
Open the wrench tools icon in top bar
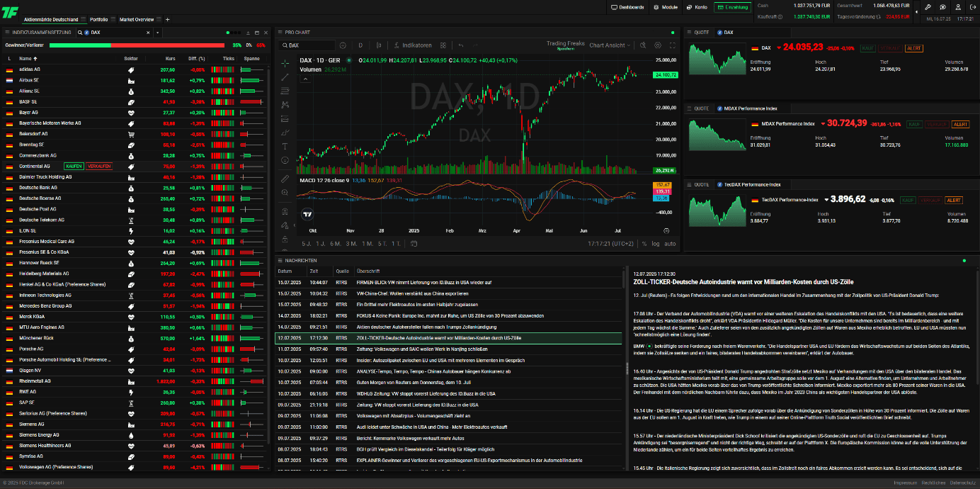928,6
